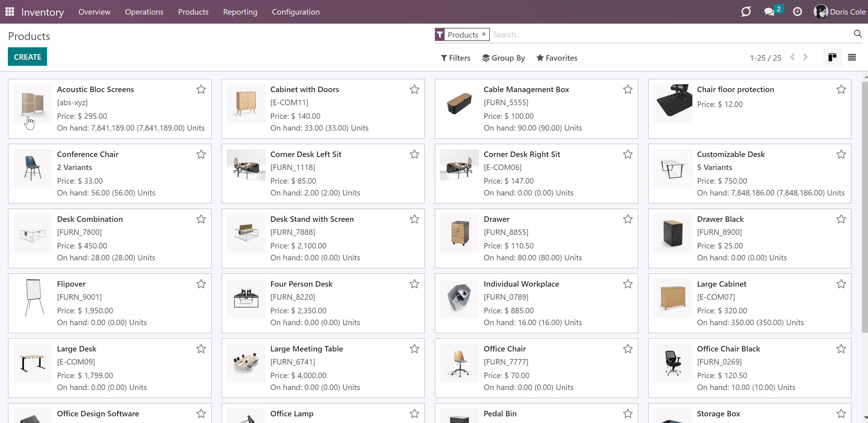This screenshot has height=423, width=868.
Task: Open the activity refresh icon in the top bar
Action: [746, 12]
